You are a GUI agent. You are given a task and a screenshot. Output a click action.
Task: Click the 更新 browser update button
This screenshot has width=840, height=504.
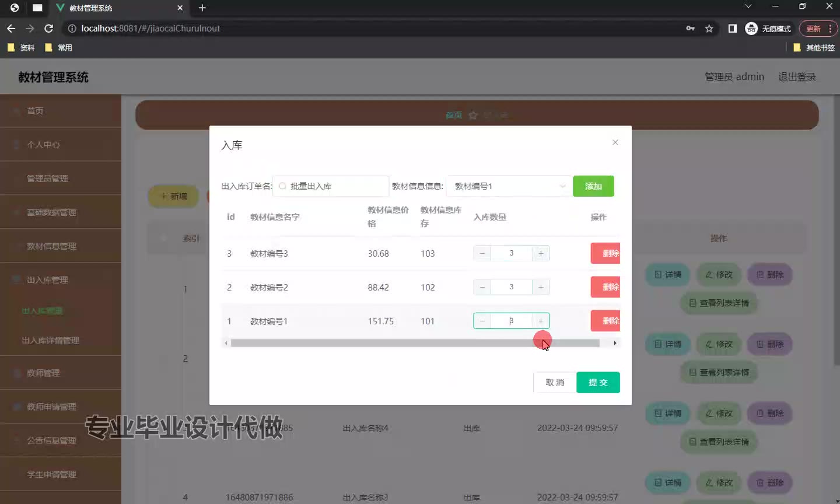(818, 29)
